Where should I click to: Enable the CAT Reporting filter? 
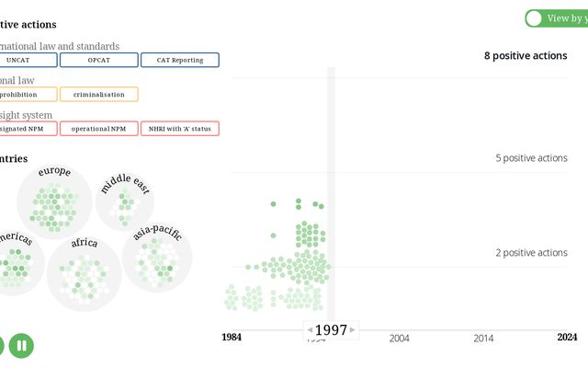pos(180,60)
